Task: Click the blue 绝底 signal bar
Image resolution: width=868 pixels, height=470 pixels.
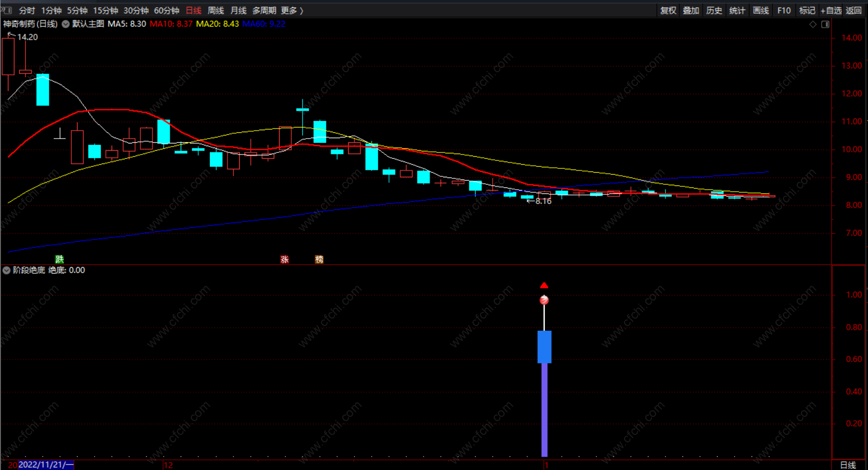Action: [544, 347]
